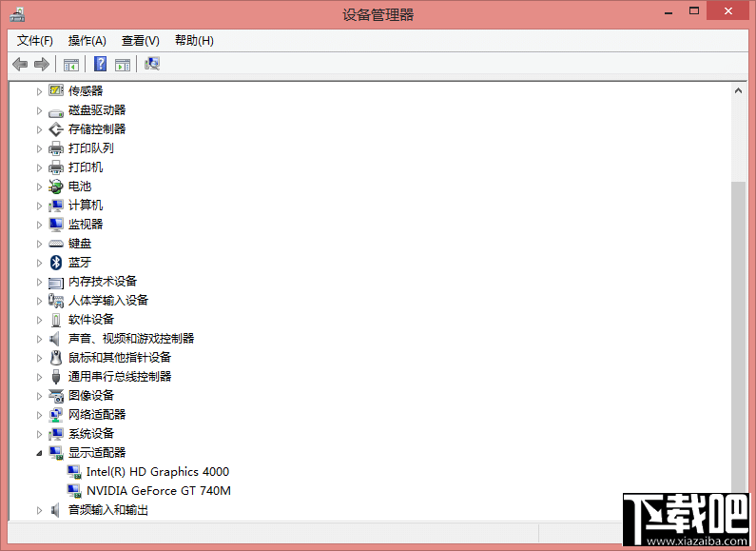Click the Intel(R) HD Graphics 4000 icon

74,472
